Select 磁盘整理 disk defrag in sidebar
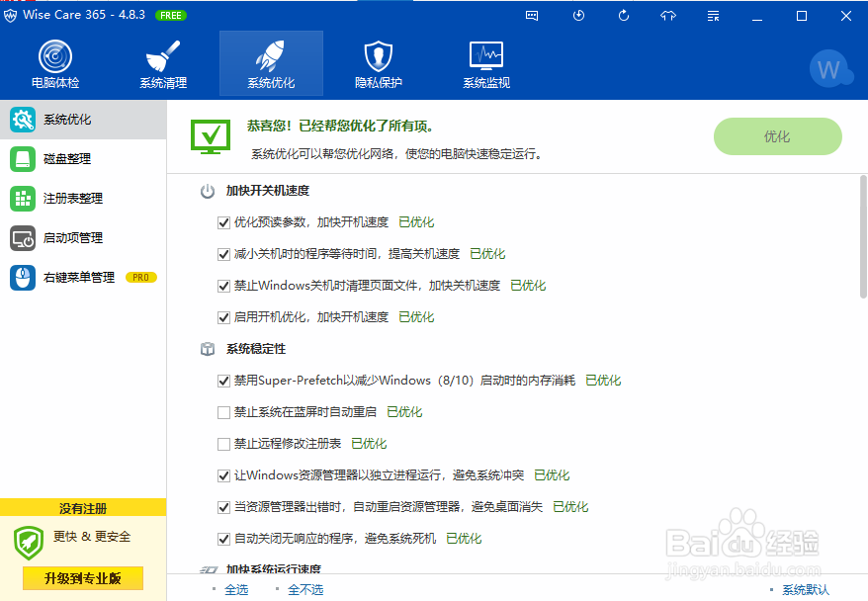This screenshot has height=601, width=868. [83, 159]
